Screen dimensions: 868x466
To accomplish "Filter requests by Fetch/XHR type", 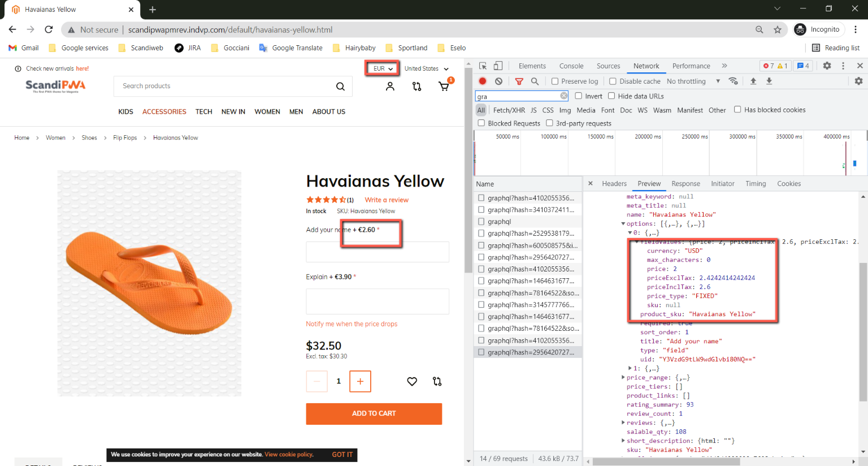I will coord(509,110).
